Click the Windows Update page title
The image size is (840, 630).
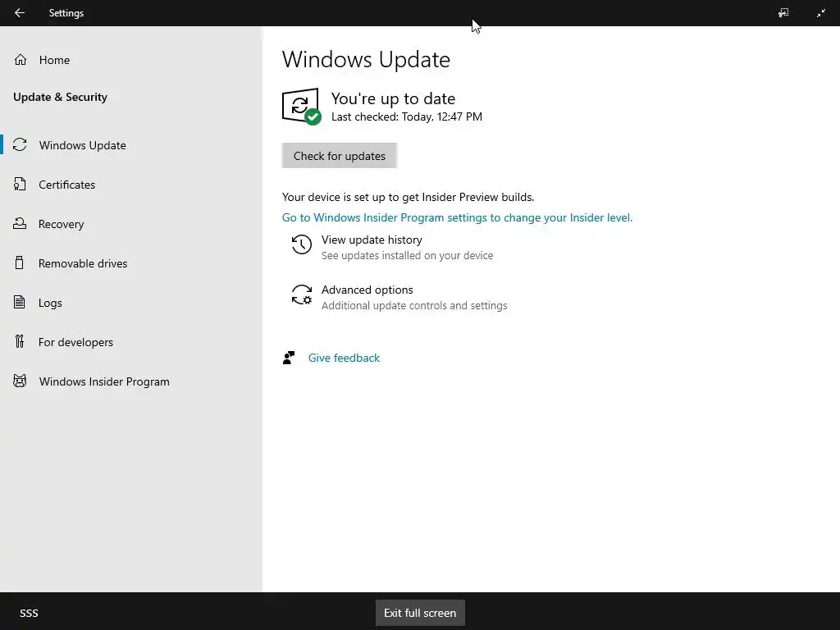coord(366,59)
